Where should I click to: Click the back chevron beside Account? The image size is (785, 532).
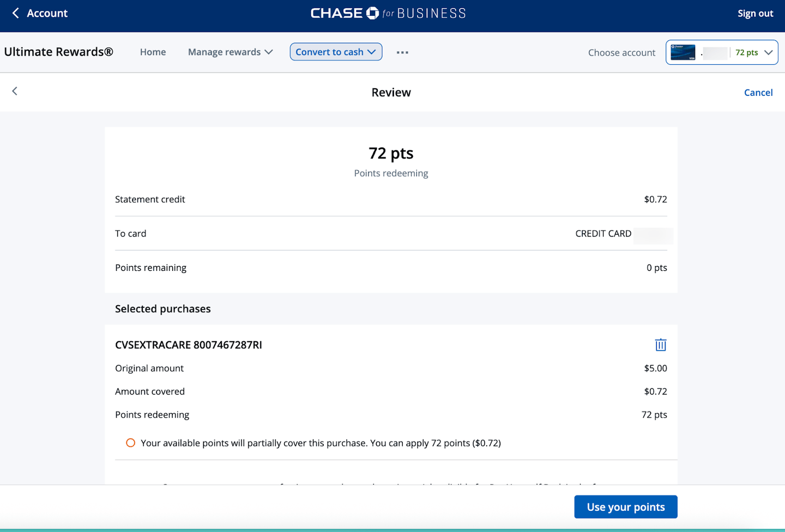pyautogui.click(x=15, y=13)
